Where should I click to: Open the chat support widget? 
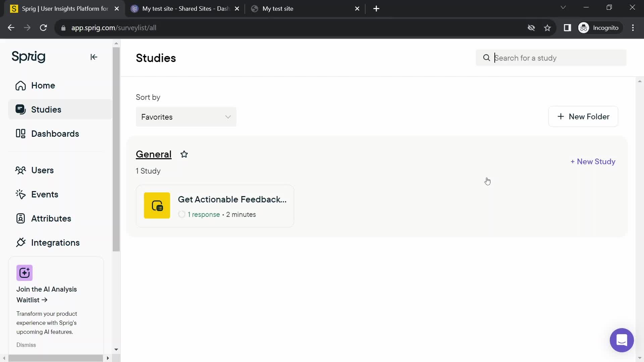pyautogui.click(x=622, y=340)
